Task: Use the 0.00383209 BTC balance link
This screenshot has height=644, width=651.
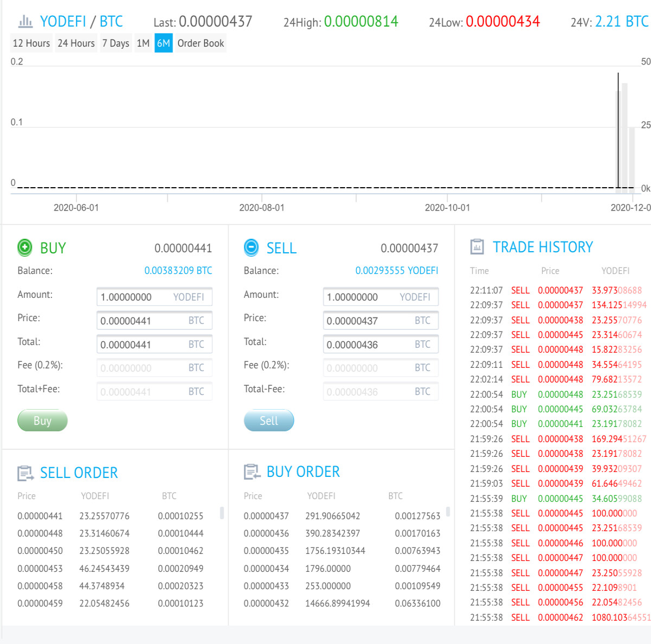Action: pyautogui.click(x=178, y=270)
